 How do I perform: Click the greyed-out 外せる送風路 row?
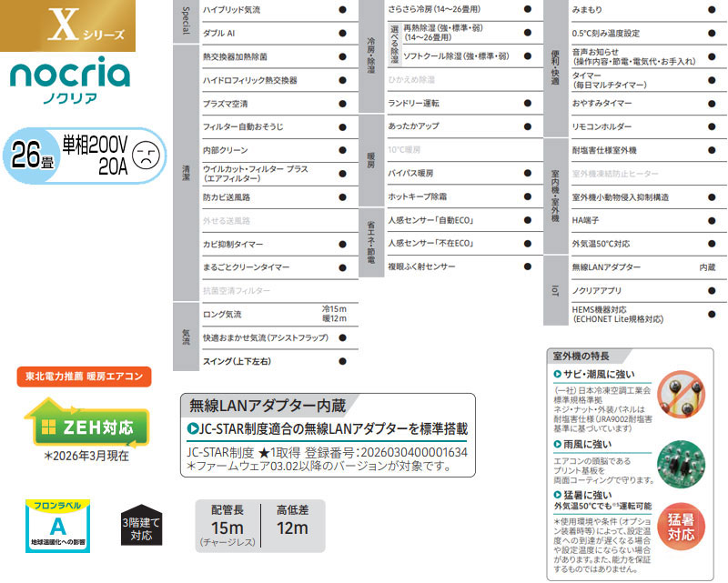point(280,221)
